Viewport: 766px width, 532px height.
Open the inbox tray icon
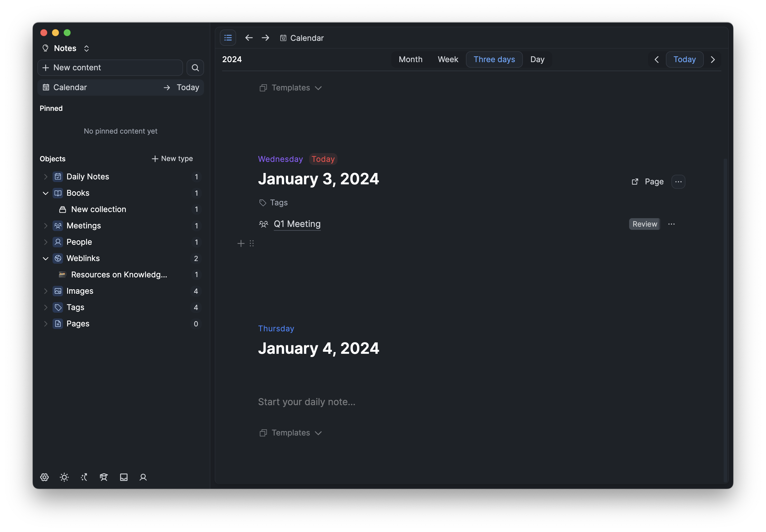pos(124,477)
